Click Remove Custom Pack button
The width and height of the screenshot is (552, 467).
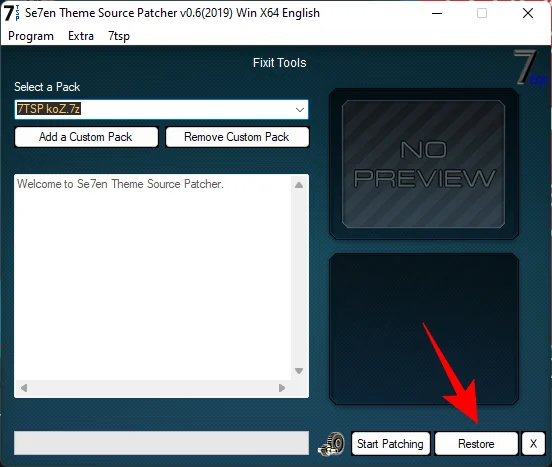(x=237, y=137)
